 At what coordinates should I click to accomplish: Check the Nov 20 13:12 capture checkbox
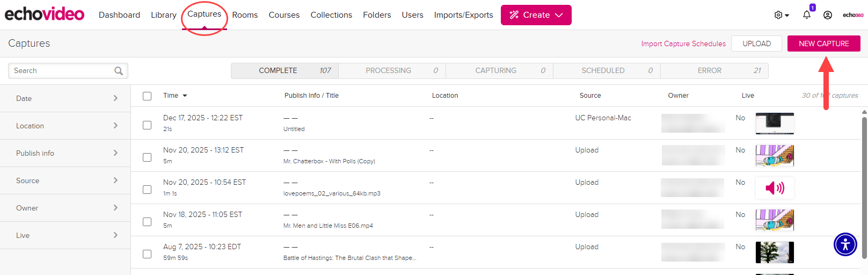[x=147, y=157]
